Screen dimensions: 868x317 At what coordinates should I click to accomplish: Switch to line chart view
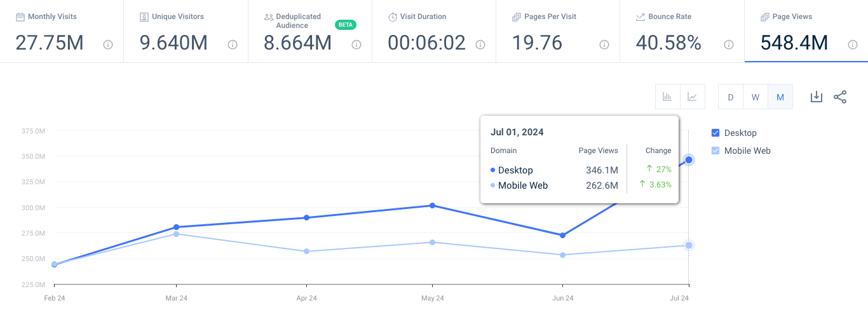[692, 97]
